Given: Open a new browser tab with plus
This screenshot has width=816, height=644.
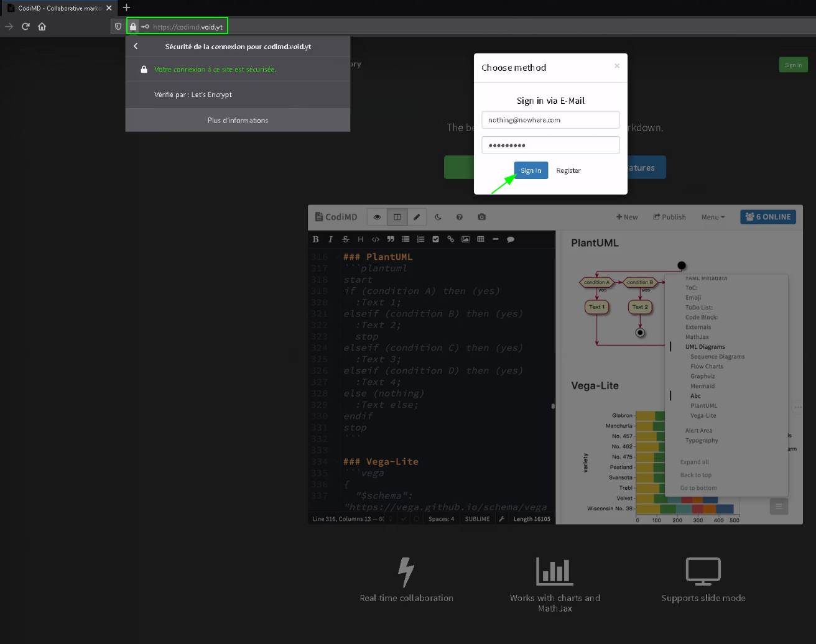Looking at the screenshot, I should click(x=126, y=7).
